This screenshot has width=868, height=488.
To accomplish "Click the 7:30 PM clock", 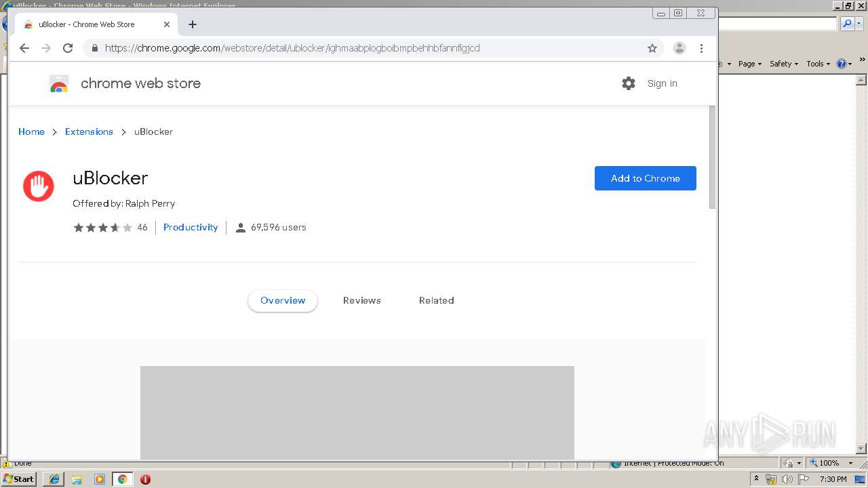I will coord(833,479).
